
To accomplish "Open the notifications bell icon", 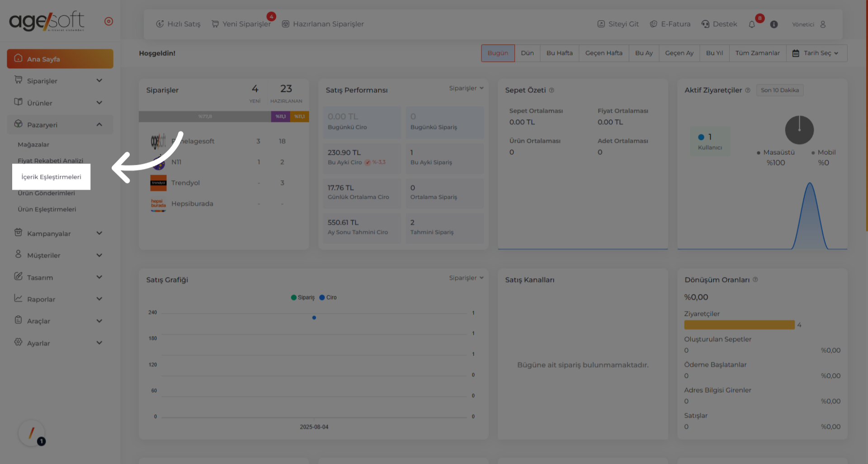I will [752, 24].
